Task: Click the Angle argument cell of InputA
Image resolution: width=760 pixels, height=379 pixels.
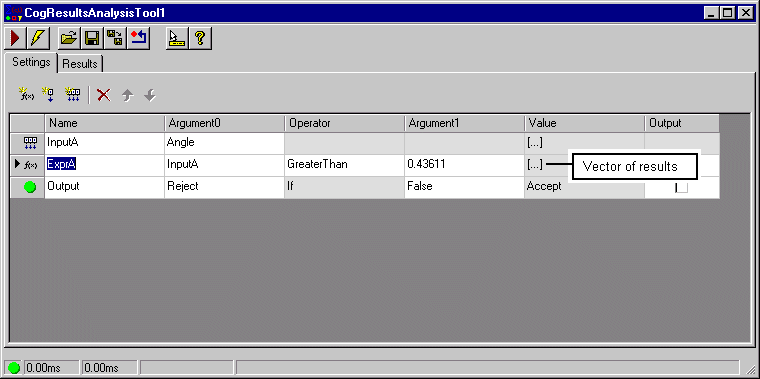Action: 224,143
